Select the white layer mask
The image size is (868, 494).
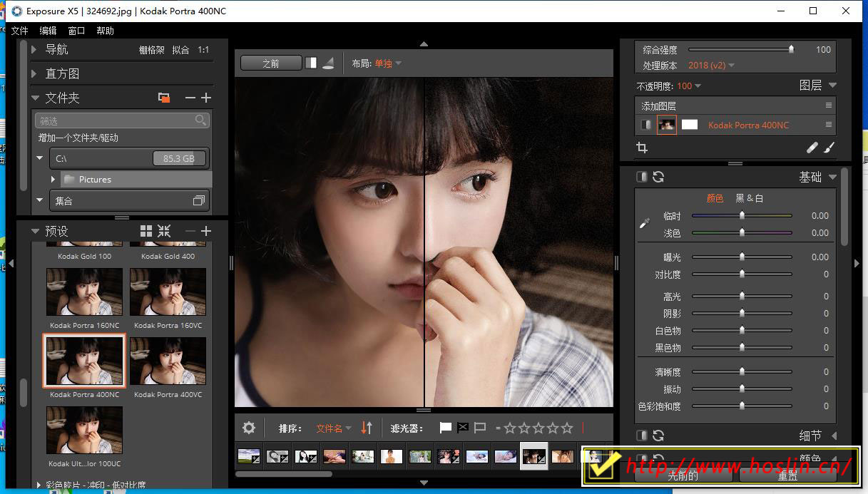[x=690, y=125]
